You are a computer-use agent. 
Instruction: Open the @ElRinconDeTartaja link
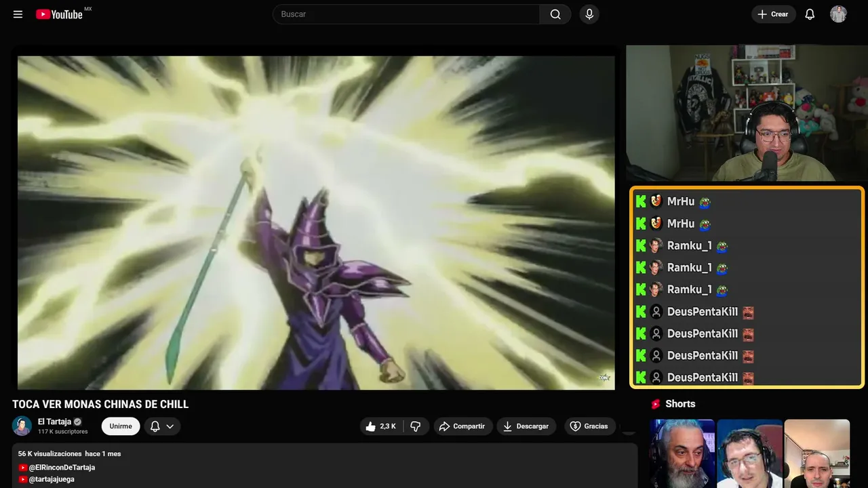pyautogui.click(x=62, y=468)
